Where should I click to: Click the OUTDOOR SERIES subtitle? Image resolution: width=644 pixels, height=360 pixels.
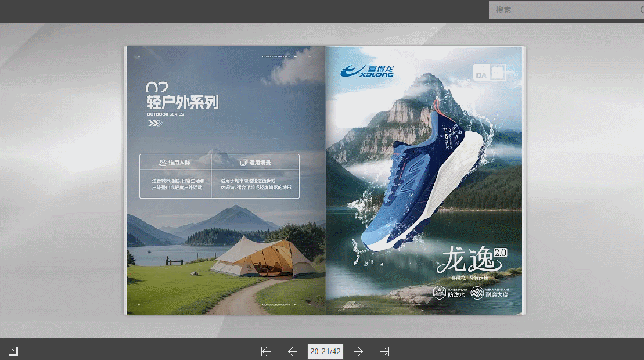pos(165,114)
